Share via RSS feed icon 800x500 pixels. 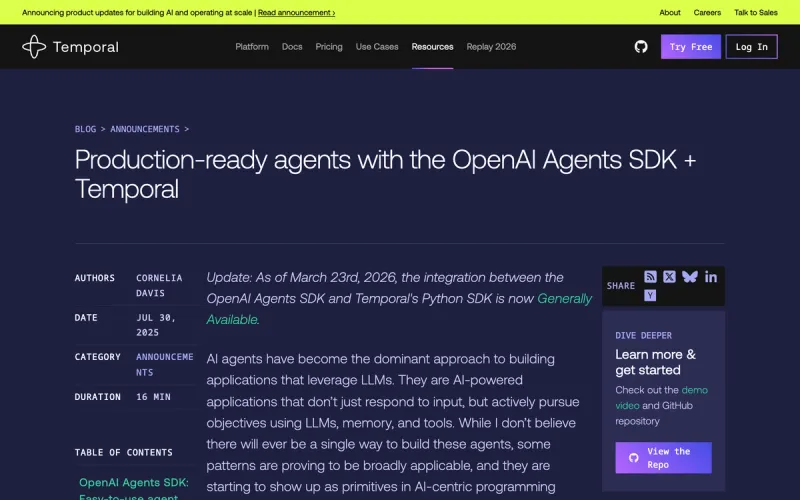650,277
